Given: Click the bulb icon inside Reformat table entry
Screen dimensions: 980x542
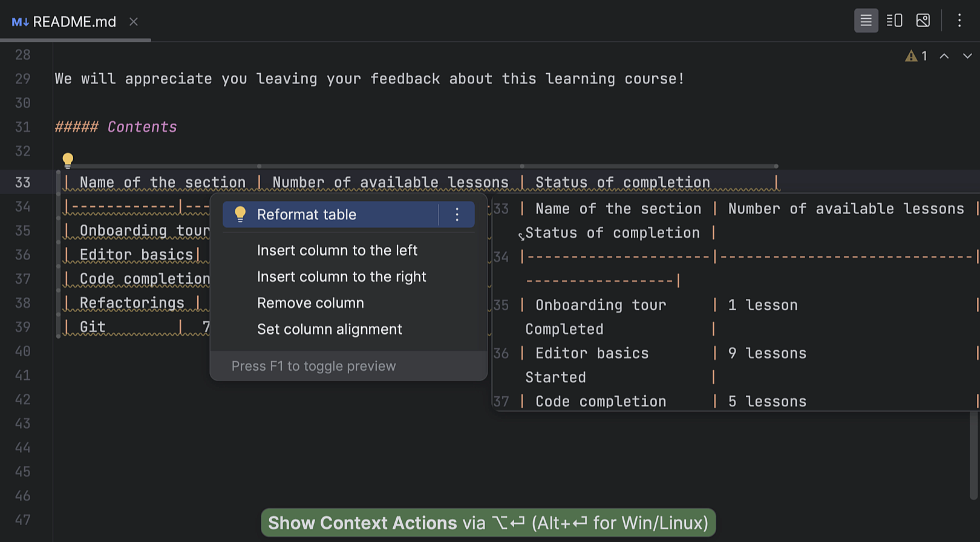Looking at the screenshot, I should coord(240,214).
